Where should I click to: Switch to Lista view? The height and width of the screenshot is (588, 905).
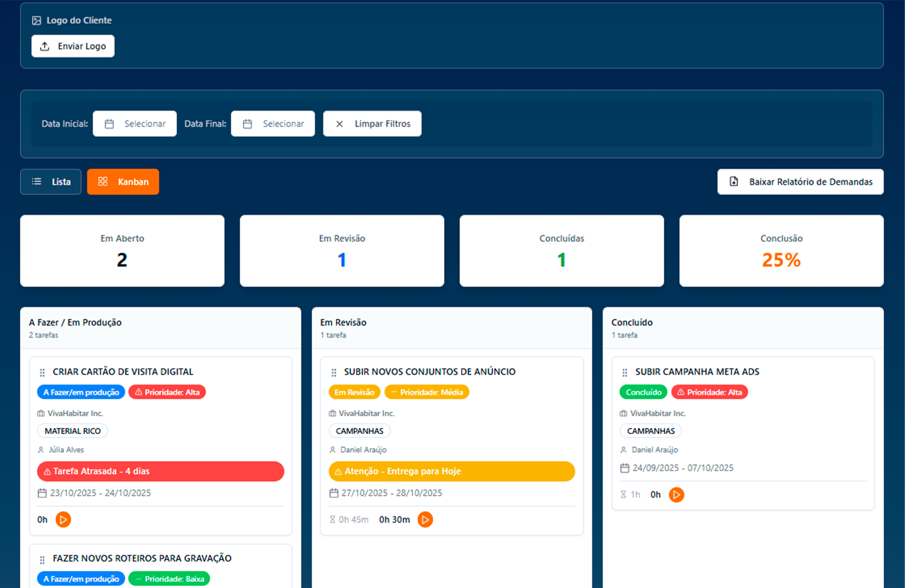[x=51, y=182]
